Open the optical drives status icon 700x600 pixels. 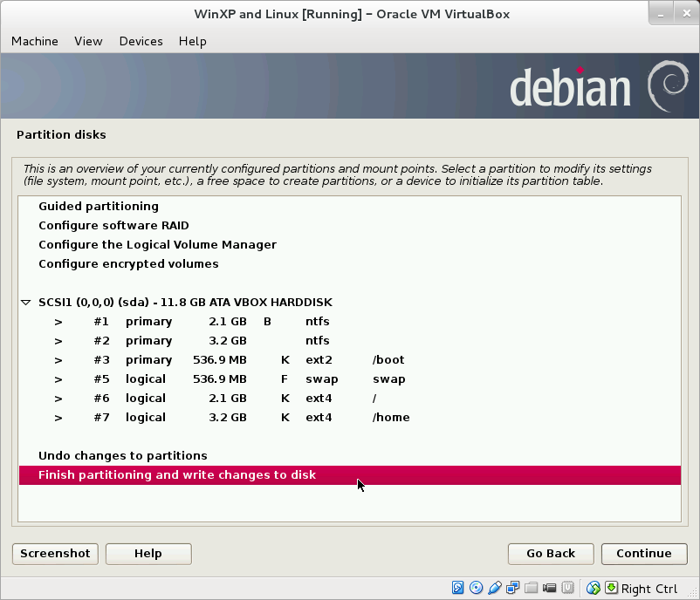pos(476,588)
